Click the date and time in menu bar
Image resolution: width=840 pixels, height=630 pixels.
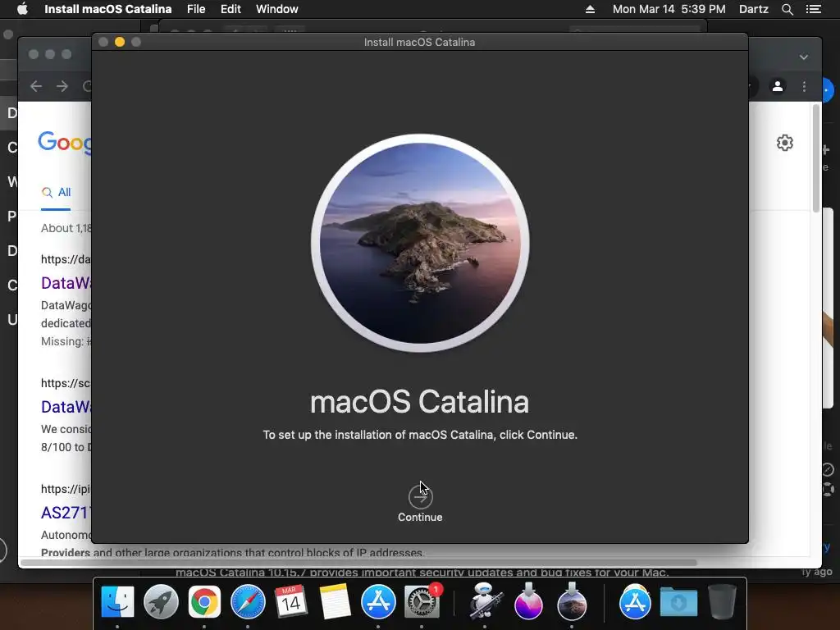669,9
